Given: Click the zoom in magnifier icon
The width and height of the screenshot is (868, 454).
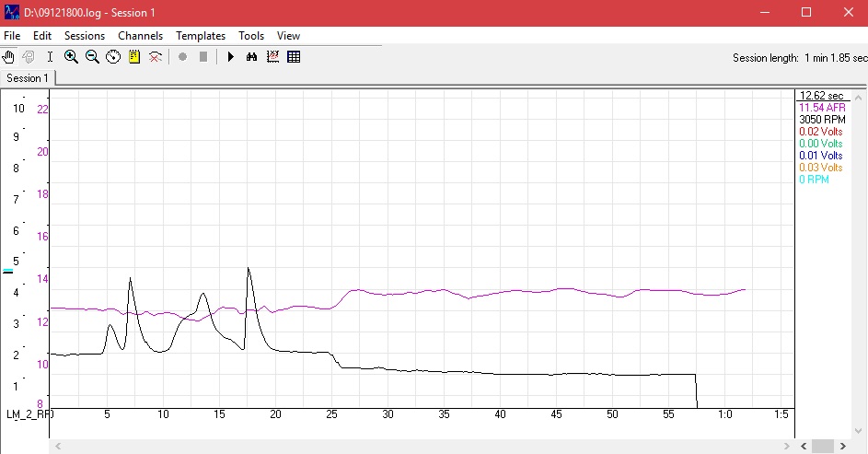Looking at the screenshot, I should [72, 57].
